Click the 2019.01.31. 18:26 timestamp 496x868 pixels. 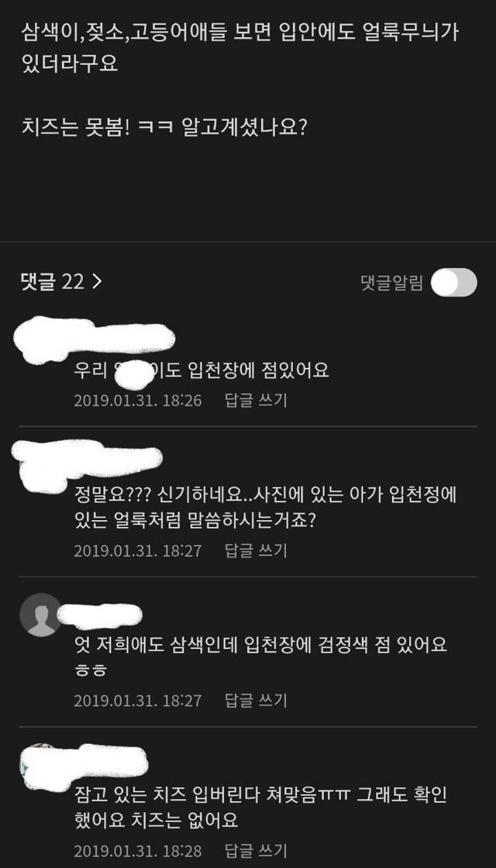click(138, 401)
